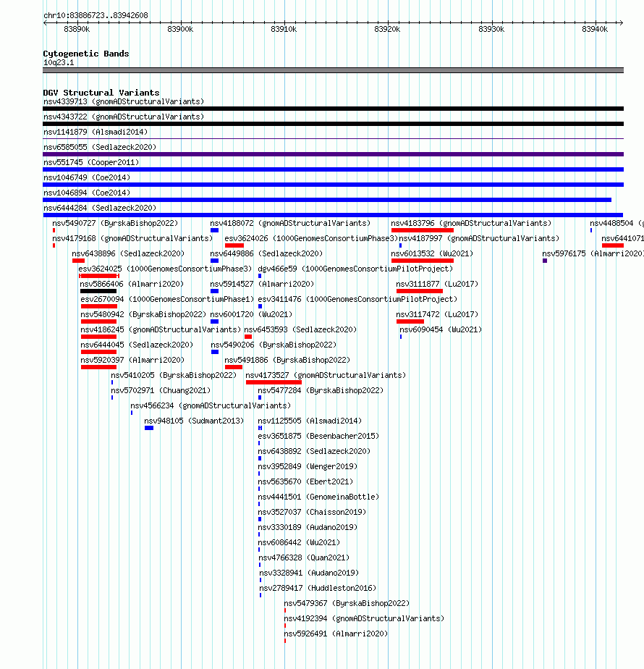The width and height of the screenshot is (644, 669).
Task: Click nsv2789417 (Huddleston2016) label
Action: pyautogui.click(x=318, y=589)
